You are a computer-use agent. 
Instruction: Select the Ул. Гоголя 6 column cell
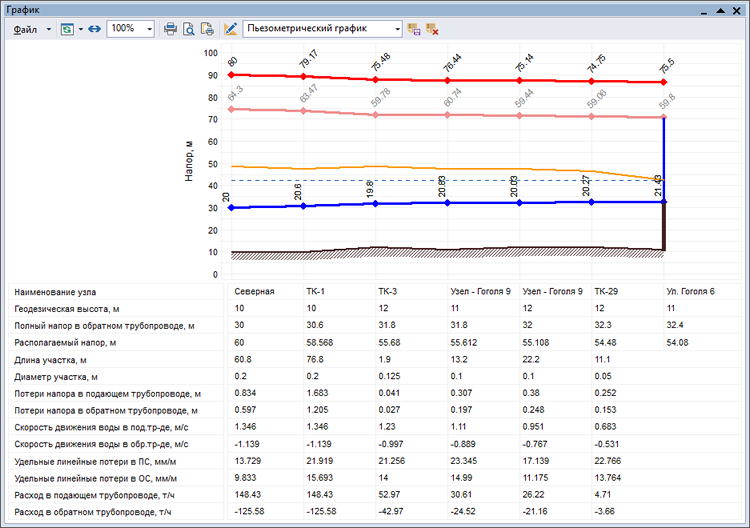tap(690, 292)
